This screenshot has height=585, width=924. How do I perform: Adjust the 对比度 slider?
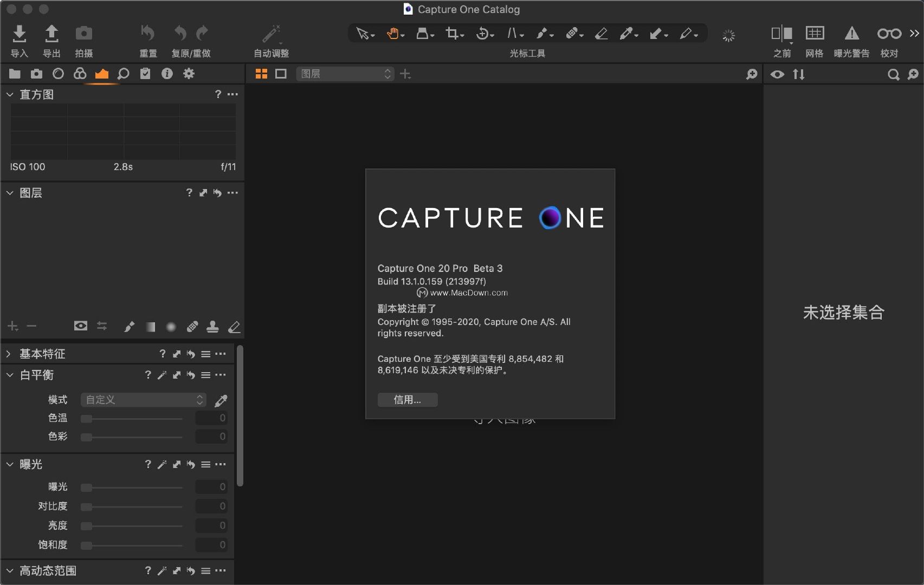coord(132,506)
